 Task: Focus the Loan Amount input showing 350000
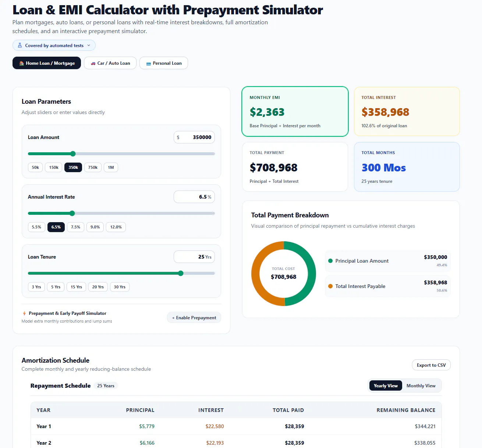194,137
